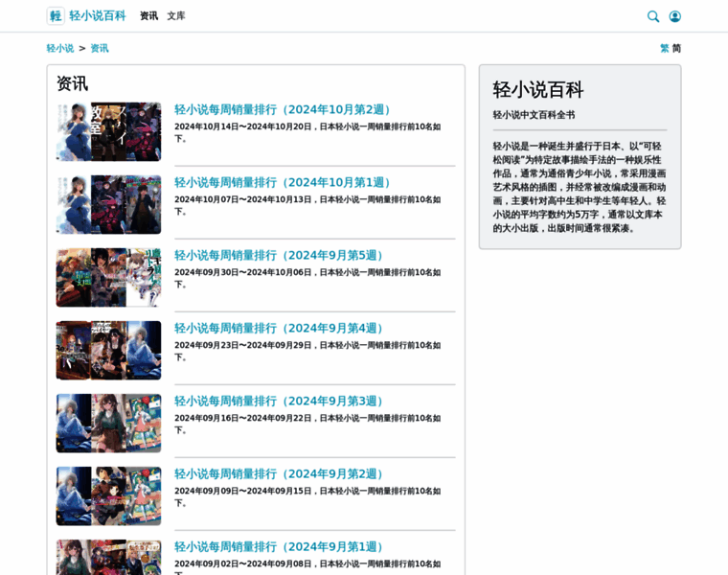
Task: Open the 2024年10月第2週 sales ranking article
Action: 284,110
